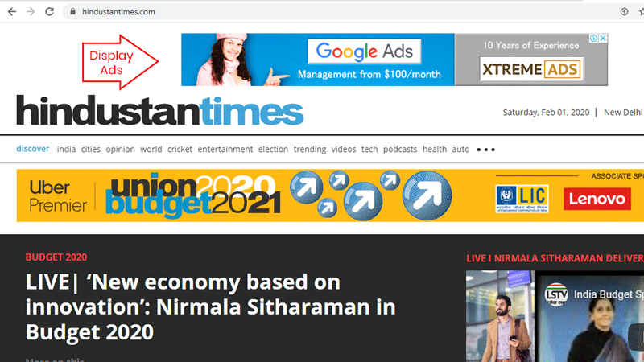Click the zoom plus icon in address bar
Image resolution: width=644 pixels, height=362 pixels.
pyautogui.click(x=624, y=11)
